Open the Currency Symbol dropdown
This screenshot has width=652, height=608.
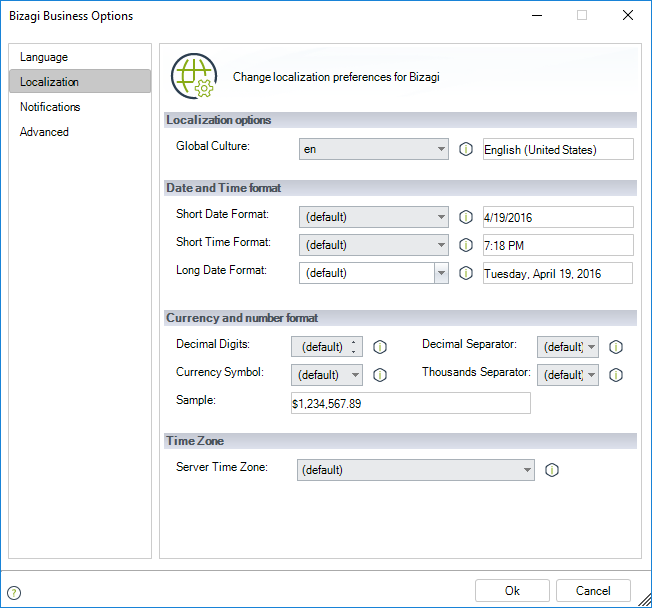[327, 375]
